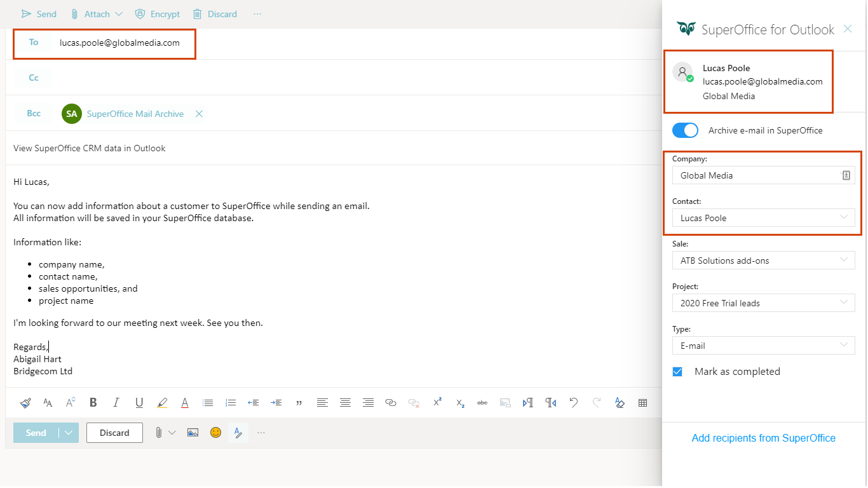Uncheck Mark as completed checkbox
The image size is (868, 488).
click(x=677, y=372)
